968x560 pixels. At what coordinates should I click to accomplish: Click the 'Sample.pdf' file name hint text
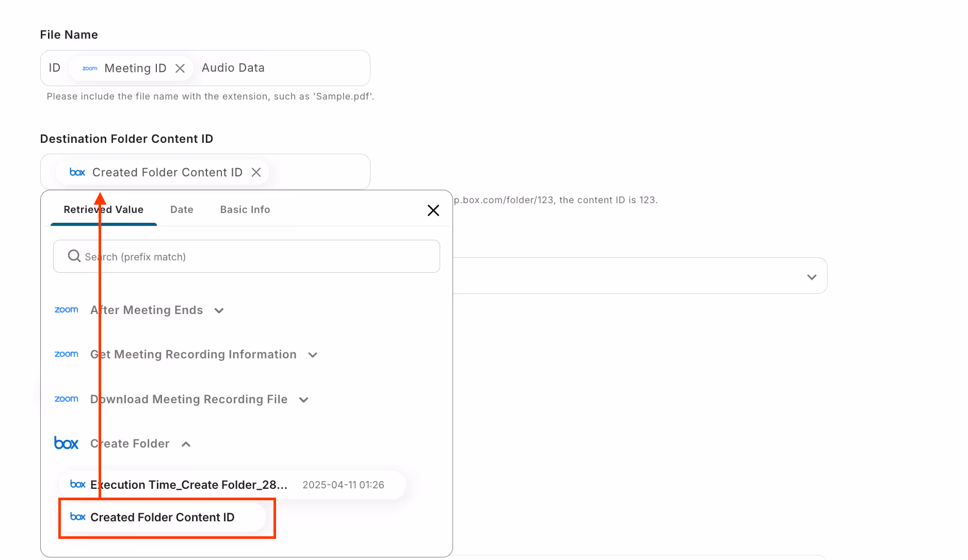[211, 96]
